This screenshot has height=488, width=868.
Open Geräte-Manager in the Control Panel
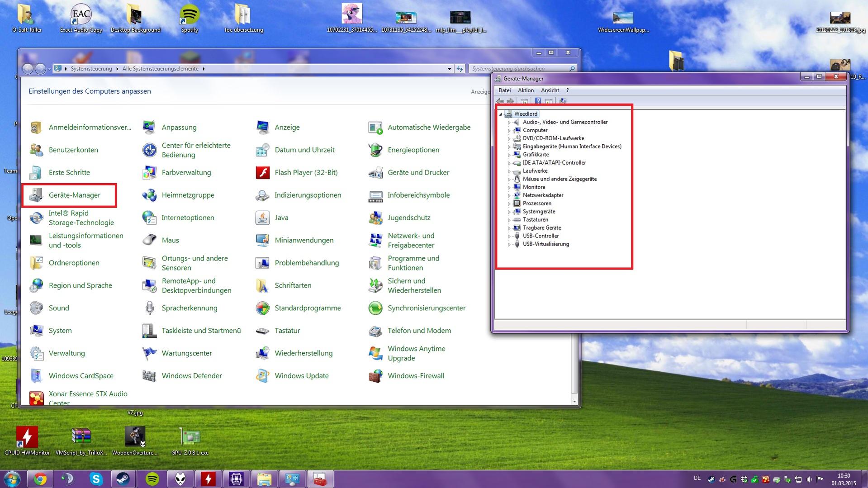pos(75,195)
